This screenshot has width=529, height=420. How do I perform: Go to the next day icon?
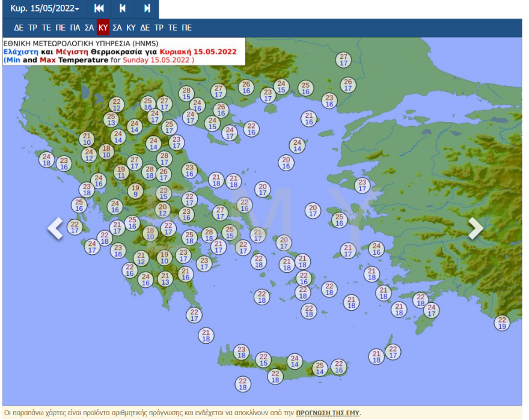147,8
